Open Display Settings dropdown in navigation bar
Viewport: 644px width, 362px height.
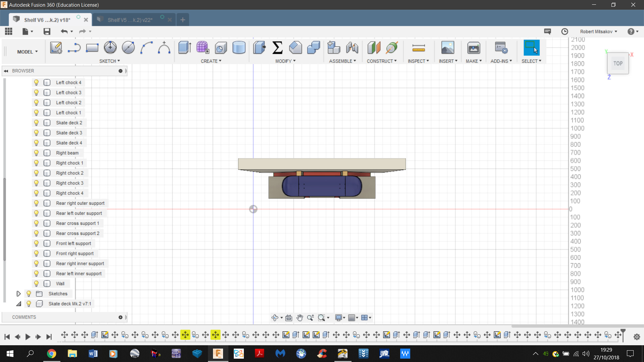coord(340,317)
